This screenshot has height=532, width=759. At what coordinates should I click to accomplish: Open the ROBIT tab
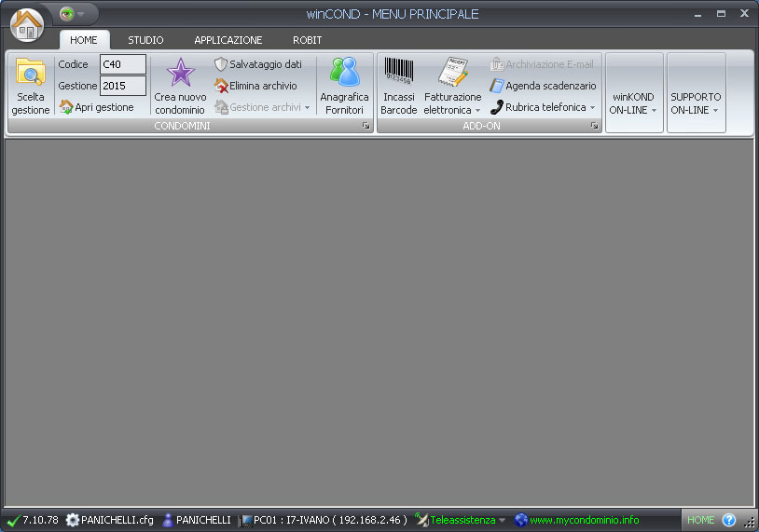click(308, 40)
